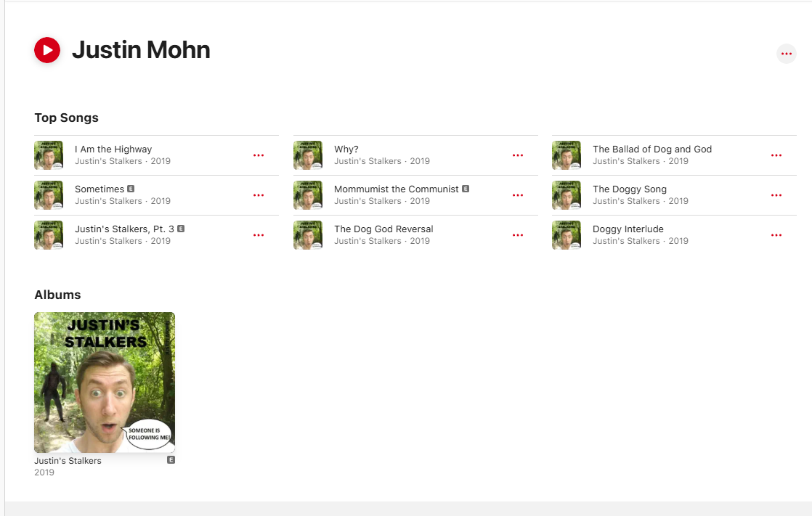Click the Albums section heading
The width and height of the screenshot is (812, 516).
click(57, 295)
